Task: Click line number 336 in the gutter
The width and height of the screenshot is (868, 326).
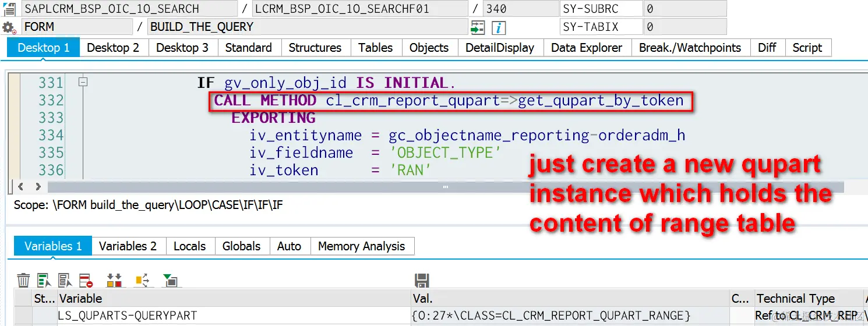Action: point(51,170)
